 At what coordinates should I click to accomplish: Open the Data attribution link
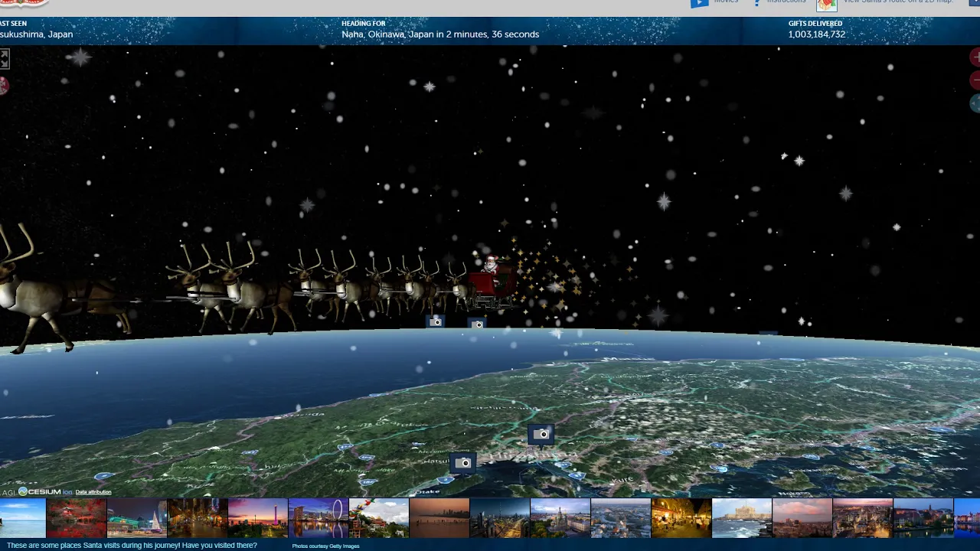coord(93,492)
